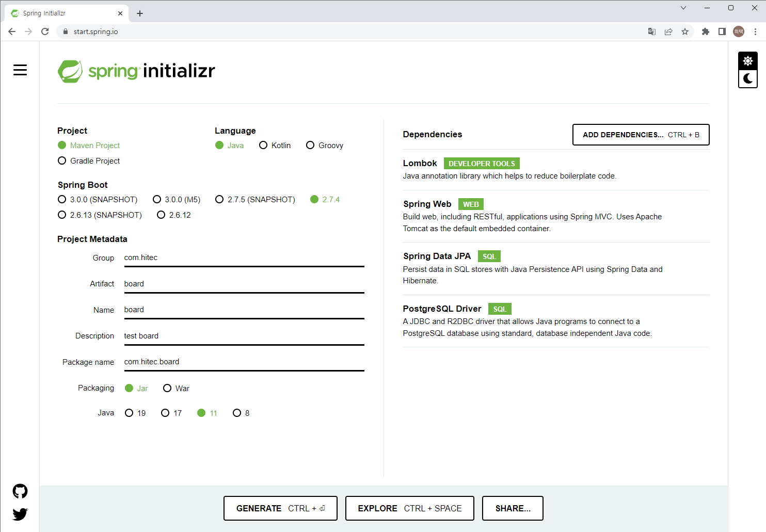This screenshot has height=532, width=766.
Task: Click GENERATE button
Action: point(280,508)
